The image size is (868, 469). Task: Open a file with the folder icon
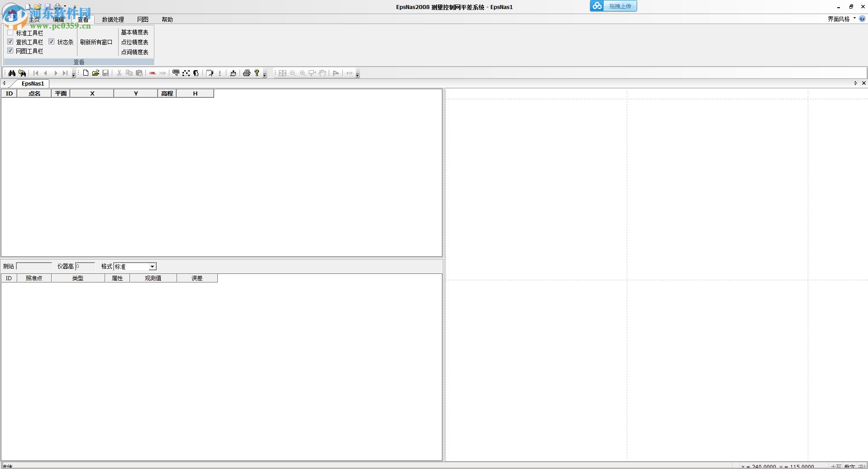coord(96,73)
